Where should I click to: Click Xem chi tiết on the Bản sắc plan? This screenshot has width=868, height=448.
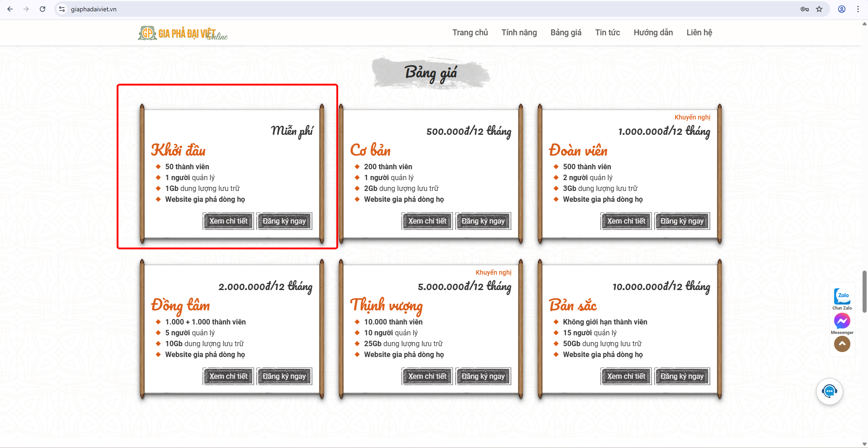click(626, 376)
